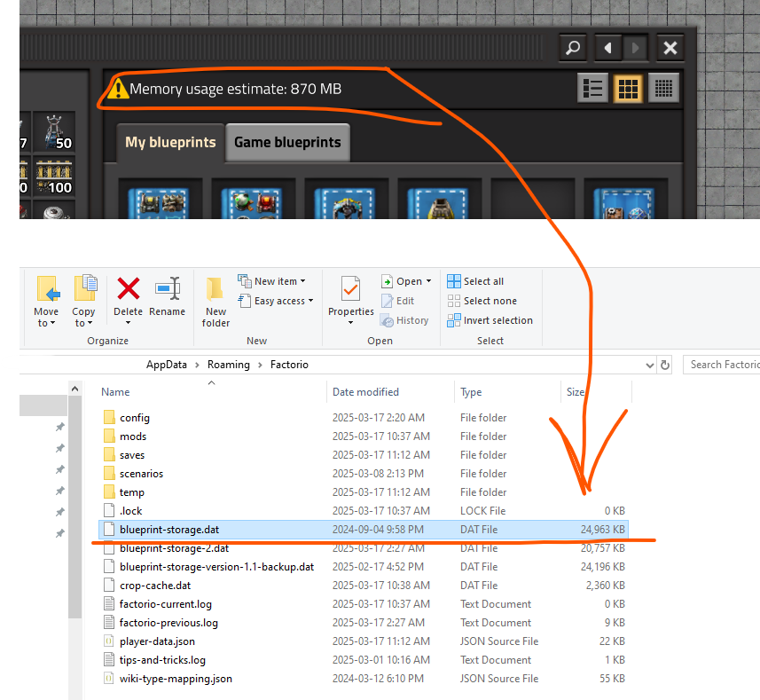The height and width of the screenshot is (700, 760).
Task: Select the saves folder
Action: 364,455
